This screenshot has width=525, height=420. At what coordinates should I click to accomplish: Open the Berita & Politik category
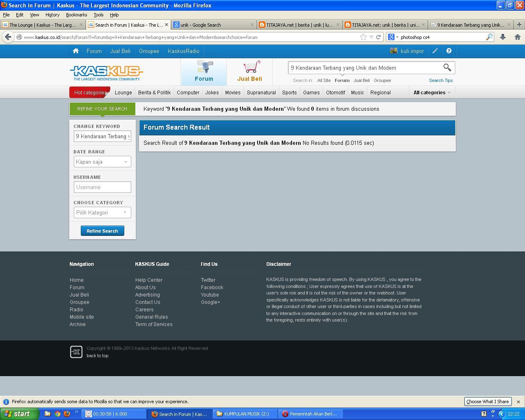point(154,92)
